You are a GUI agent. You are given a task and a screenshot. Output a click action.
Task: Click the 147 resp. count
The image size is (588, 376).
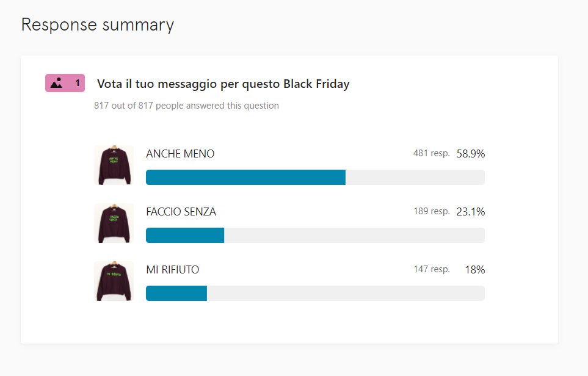point(431,269)
